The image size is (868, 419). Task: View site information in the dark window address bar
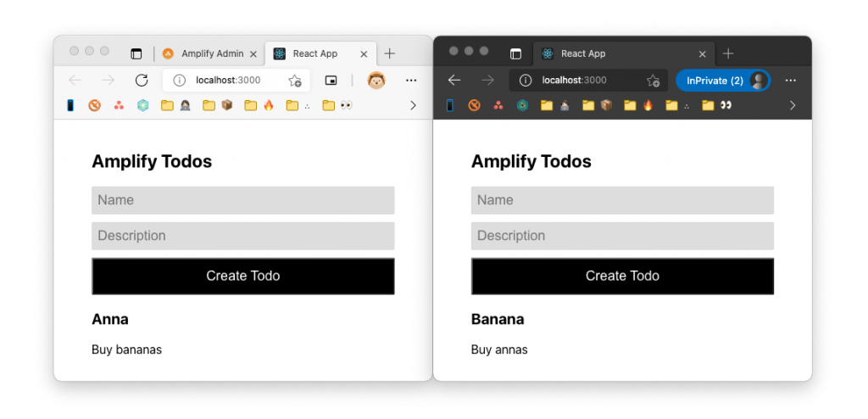[526, 81]
